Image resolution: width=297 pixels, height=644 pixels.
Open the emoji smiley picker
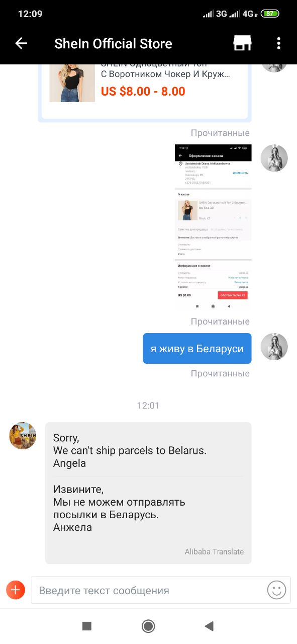(x=276, y=590)
